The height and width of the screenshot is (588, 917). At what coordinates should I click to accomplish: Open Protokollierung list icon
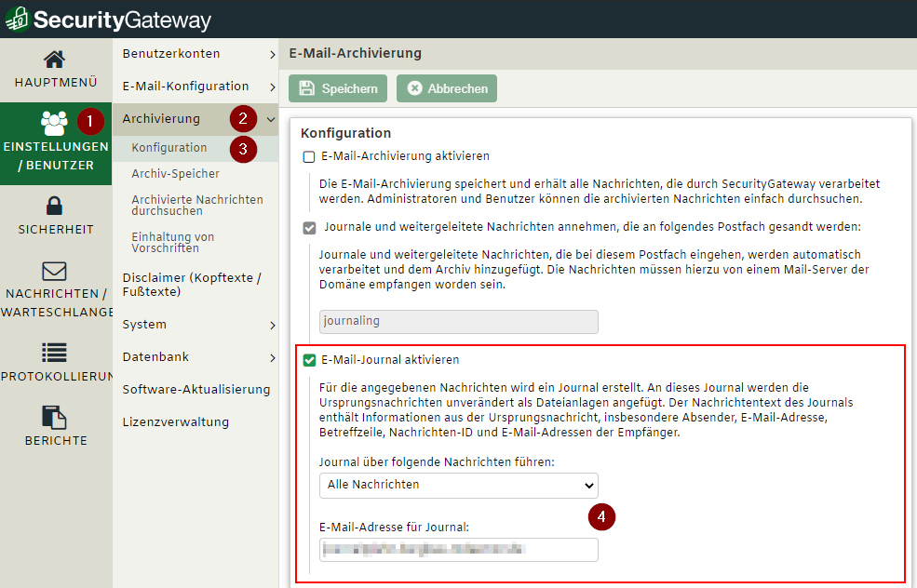pyautogui.click(x=55, y=352)
